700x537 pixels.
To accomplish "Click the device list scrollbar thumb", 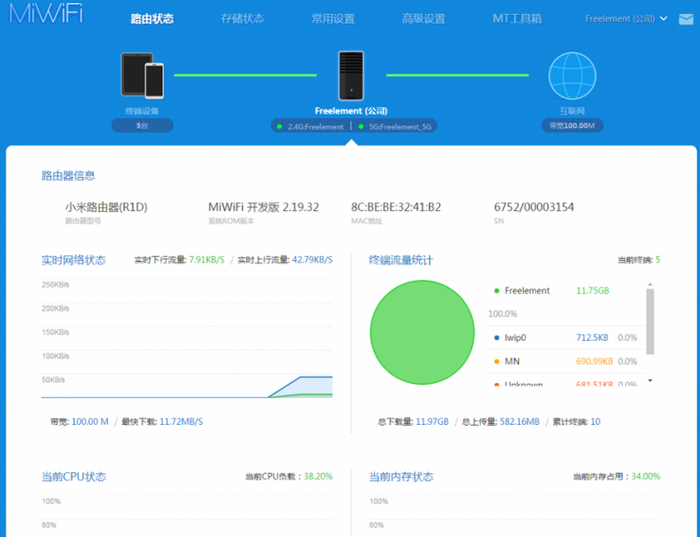I will 650,321.
